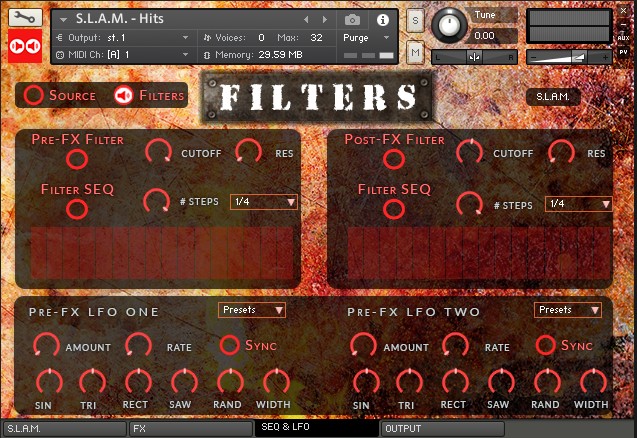
Task: Toggle the AUX sends button
Action: (623, 38)
